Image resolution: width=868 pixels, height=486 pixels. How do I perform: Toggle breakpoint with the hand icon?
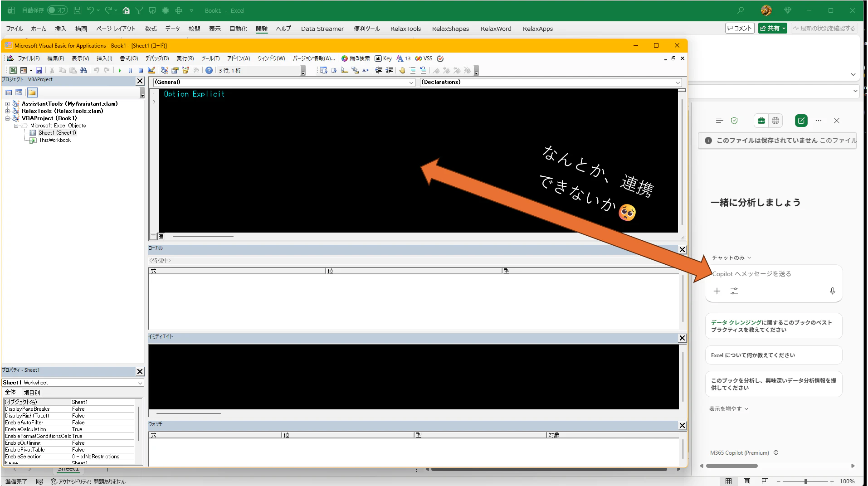[x=402, y=70]
